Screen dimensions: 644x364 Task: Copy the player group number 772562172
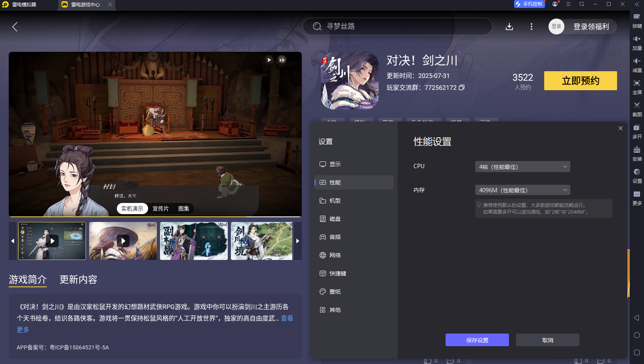461,87
